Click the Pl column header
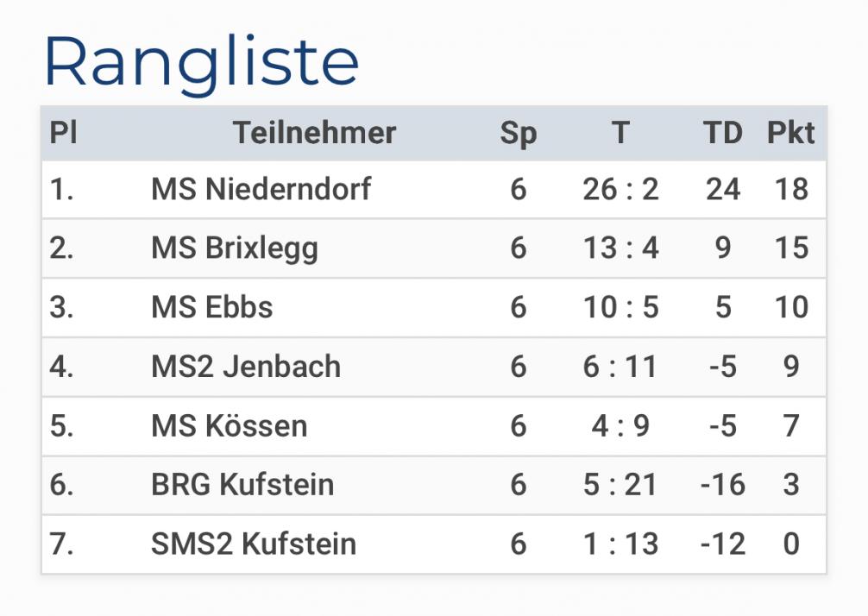868x616 pixels. click(63, 133)
